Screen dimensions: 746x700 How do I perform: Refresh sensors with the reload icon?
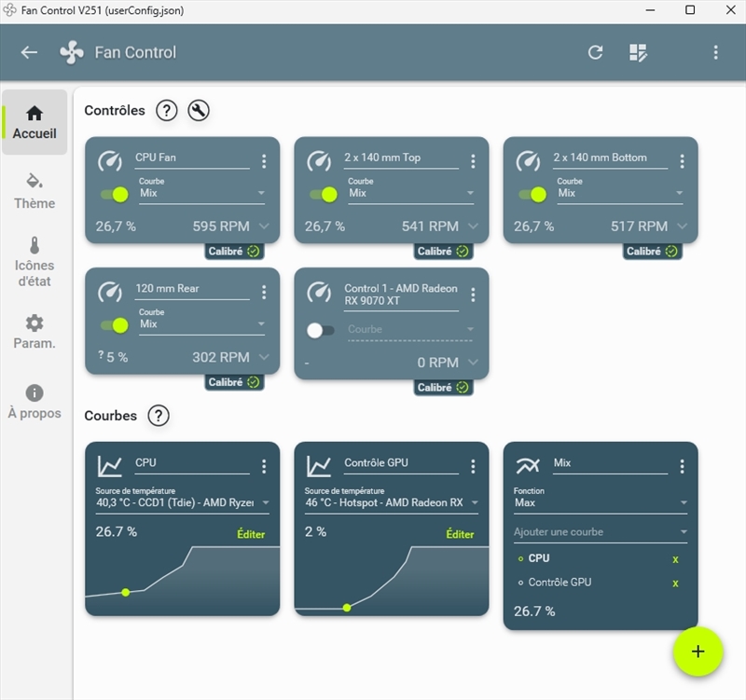[595, 52]
